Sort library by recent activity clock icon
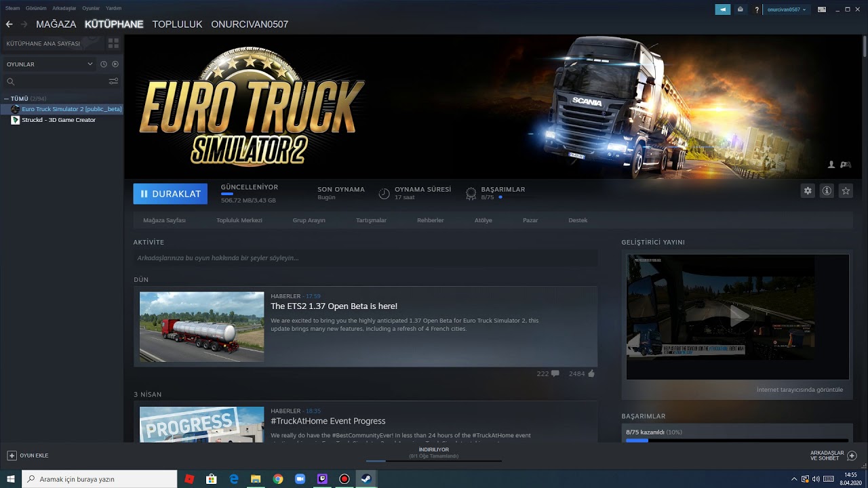The height and width of the screenshot is (488, 868). click(x=104, y=64)
